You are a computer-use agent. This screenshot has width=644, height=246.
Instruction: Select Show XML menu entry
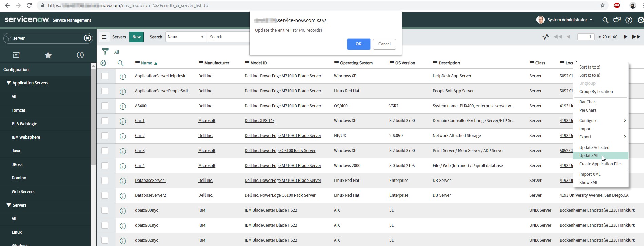601,182
